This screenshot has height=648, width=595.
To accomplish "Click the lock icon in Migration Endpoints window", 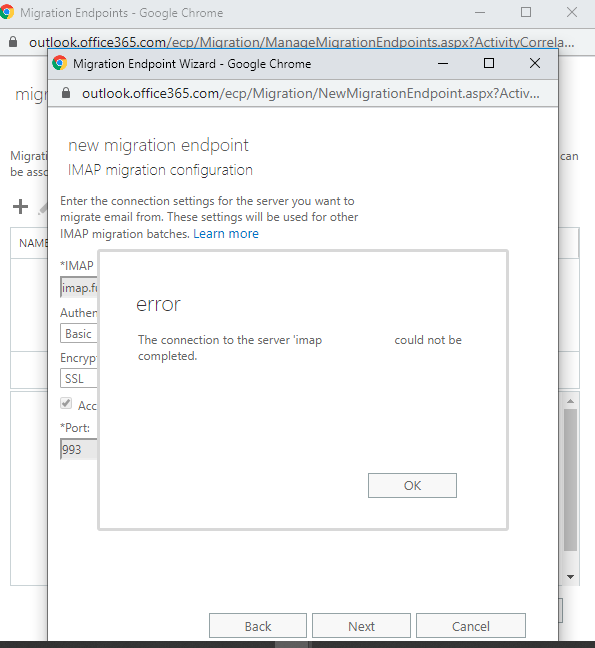I will [13, 42].
